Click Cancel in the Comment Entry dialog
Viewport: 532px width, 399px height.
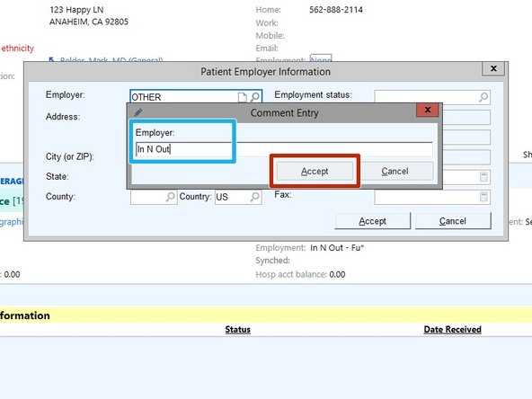coord(395,171)
